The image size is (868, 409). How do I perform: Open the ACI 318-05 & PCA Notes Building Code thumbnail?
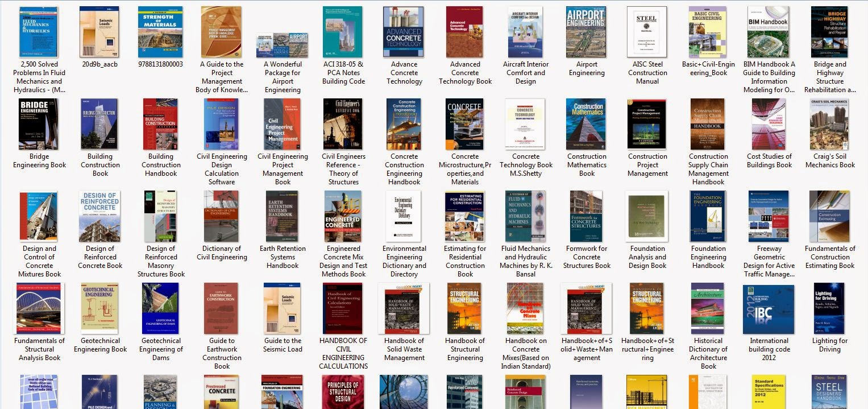pos(343,32)
